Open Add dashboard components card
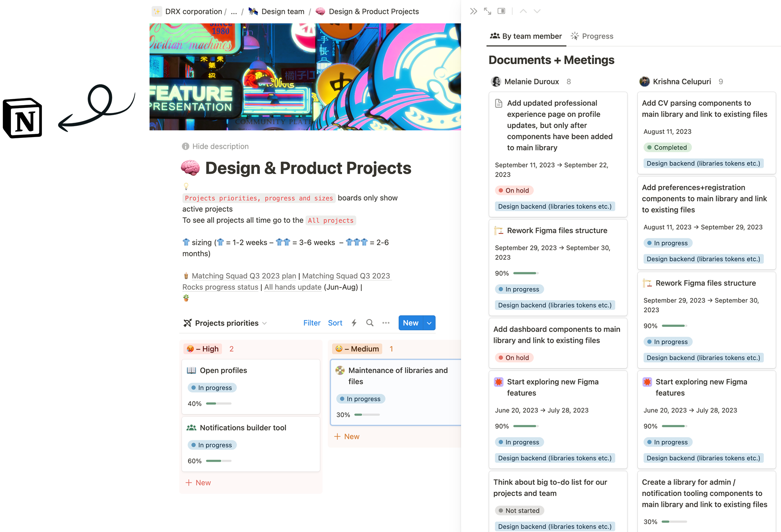The width and height of the screenshot is (781, 532). coord(558,343)
